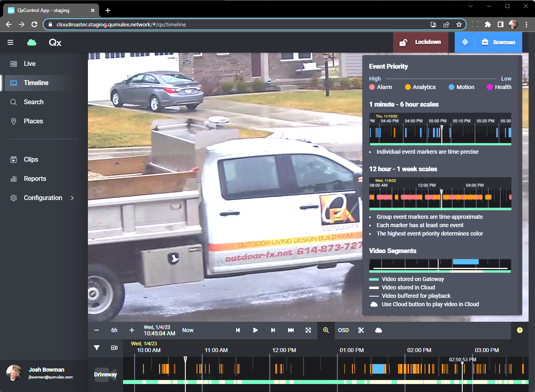Fast forward to the end of playback
This screenshot has height=392, width=535.
click(291, 331)
